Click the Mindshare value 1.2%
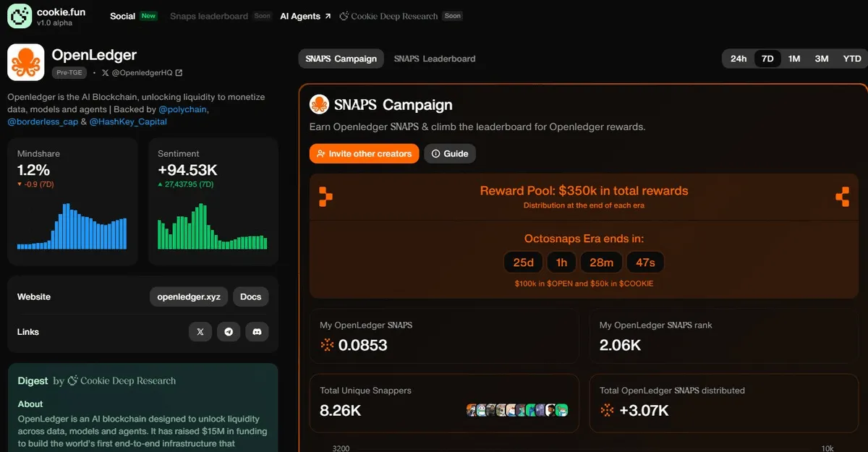This screenshot has width=868, height=452. (33, 170)
